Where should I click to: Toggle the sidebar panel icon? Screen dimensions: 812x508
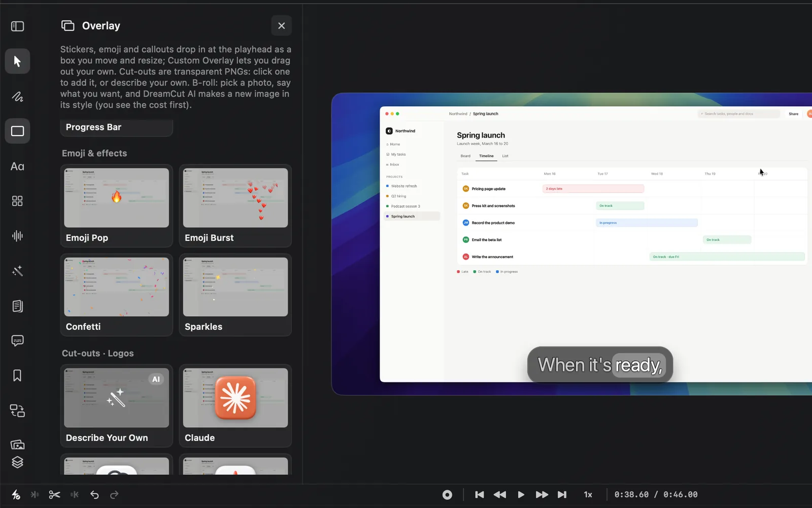pyautogui.click(x=17, y=26)
